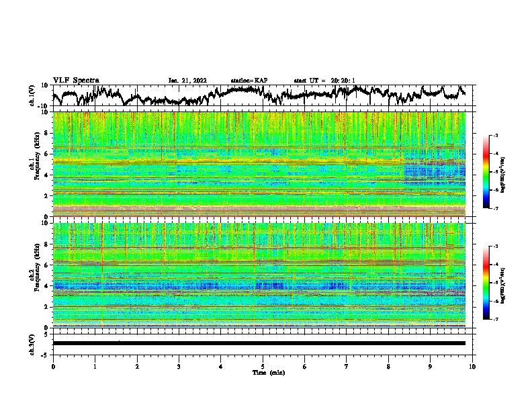Click time axis tick label "1"
Viewport: 532px width, 411px height.
(x=95, y=367)
